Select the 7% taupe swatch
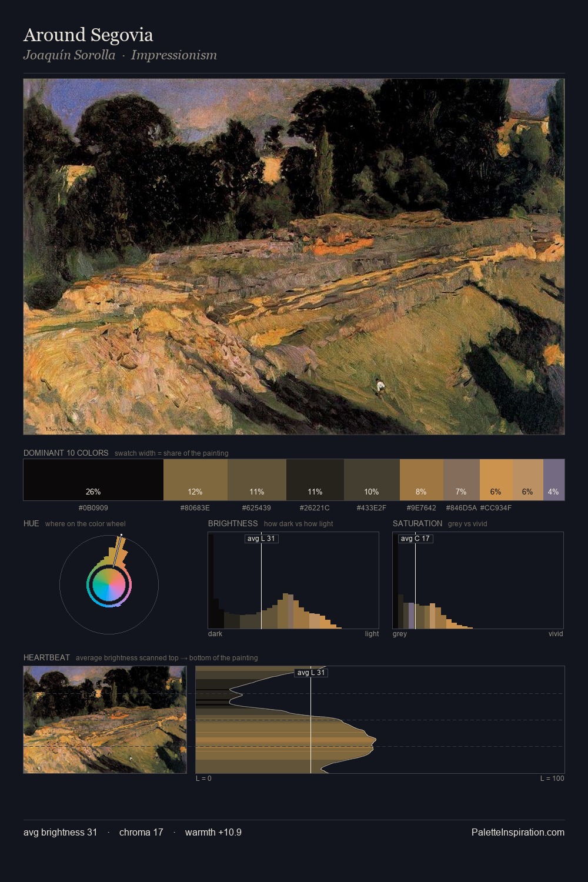This screenshot has width=588, height=882. 462,480
